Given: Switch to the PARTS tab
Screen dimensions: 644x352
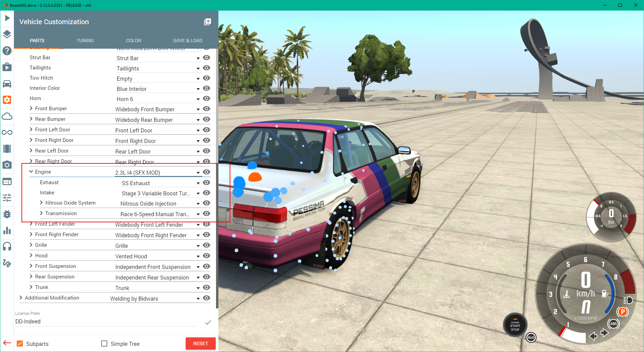Looking at the screenshot, I should (37, 41).
